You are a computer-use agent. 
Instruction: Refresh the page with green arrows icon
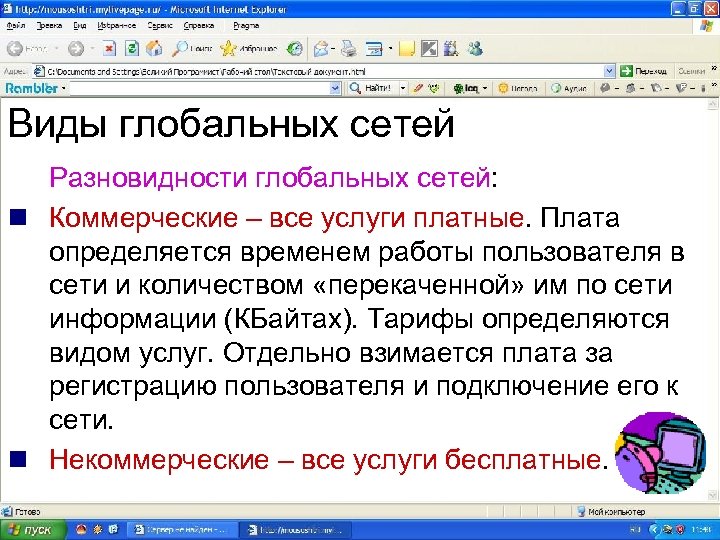132,48
